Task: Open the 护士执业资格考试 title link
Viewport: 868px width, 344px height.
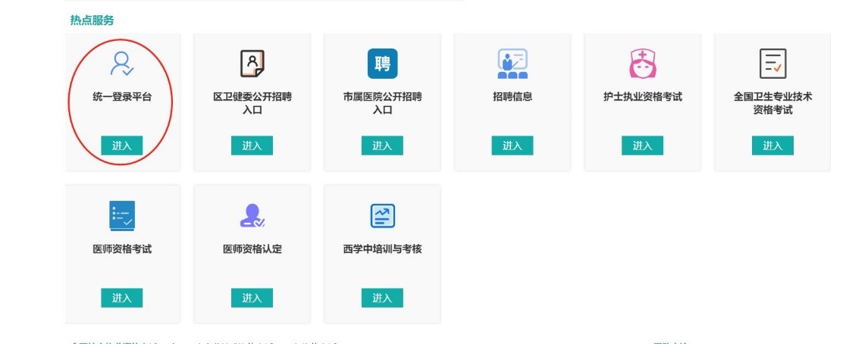Action: (642, 97)
